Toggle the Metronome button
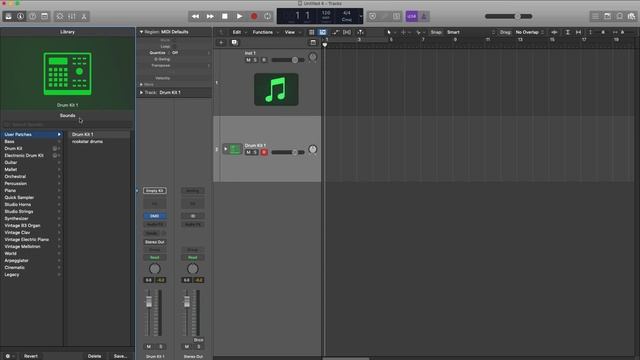The width and height of the screenshot is (640, 360). [x=424, y=16]
